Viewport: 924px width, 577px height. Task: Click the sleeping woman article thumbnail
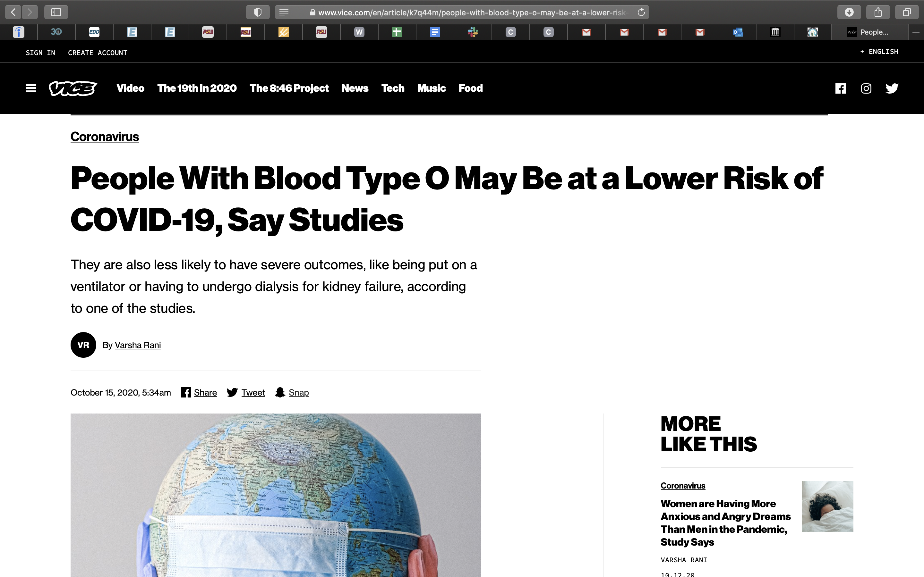coord(827,506)
